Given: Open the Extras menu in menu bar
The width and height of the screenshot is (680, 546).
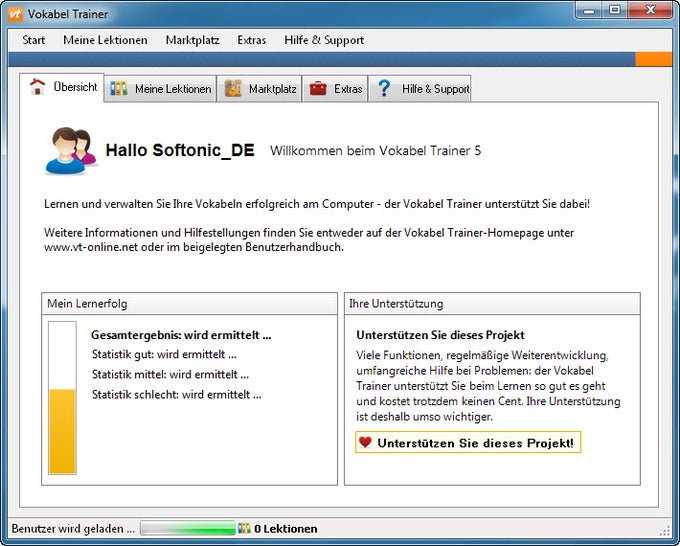Looking at the screenshot, I should pyautogui.click(x=252, y=40).
